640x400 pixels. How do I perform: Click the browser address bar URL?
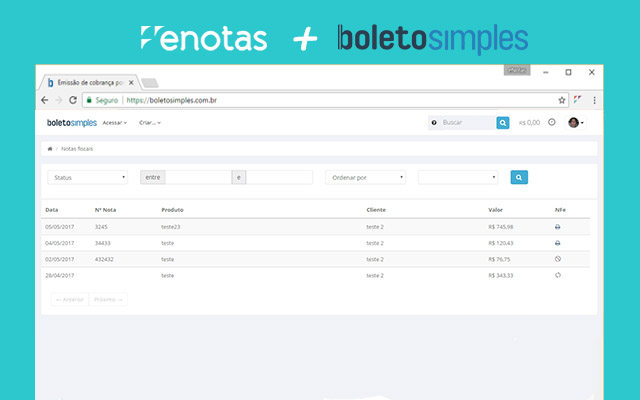pyautogui.click(x=171, y=100)
